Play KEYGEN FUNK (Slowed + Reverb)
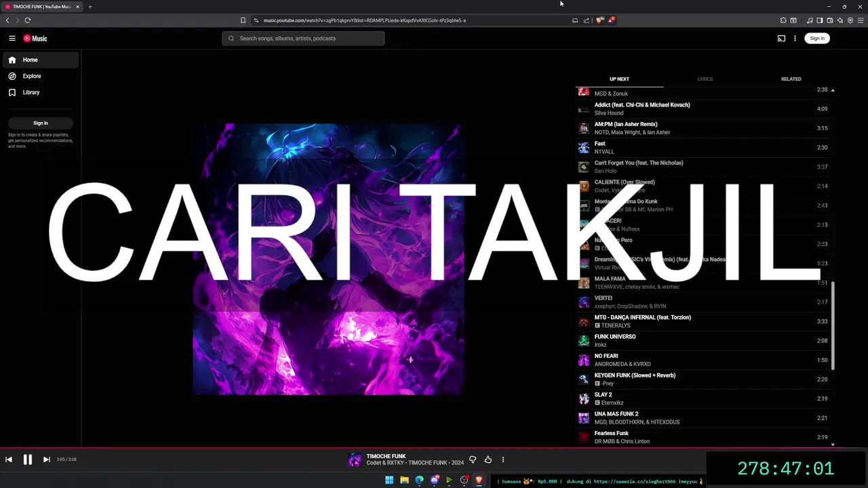Viewport: 868px width, 488px height. click(x=702, y=379)
